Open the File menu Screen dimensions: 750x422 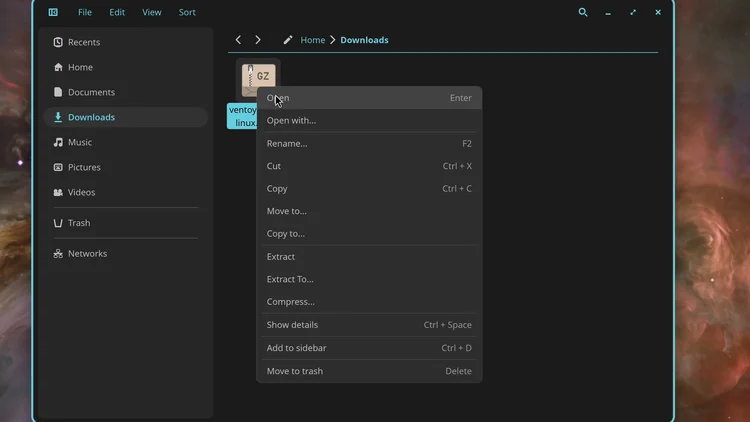tap(85, 12)
